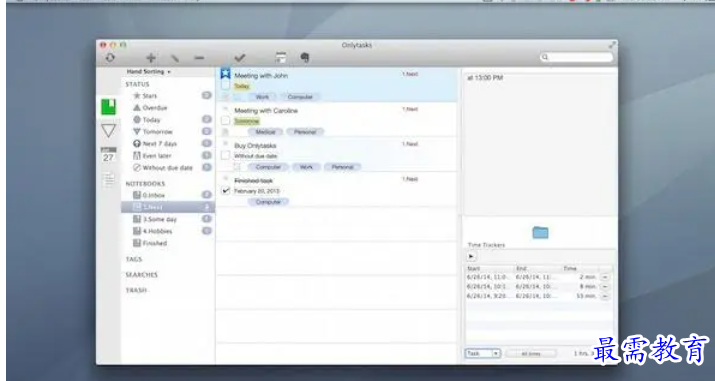
Task: Click the calendar toolbar icon
Action: 281,58
